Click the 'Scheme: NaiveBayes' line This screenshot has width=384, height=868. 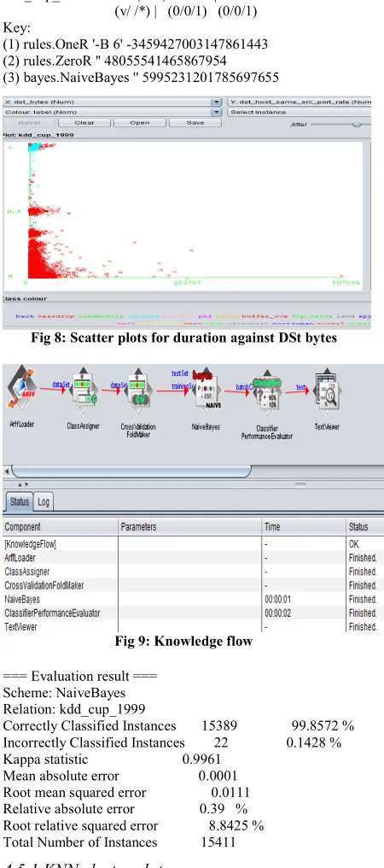64,693
